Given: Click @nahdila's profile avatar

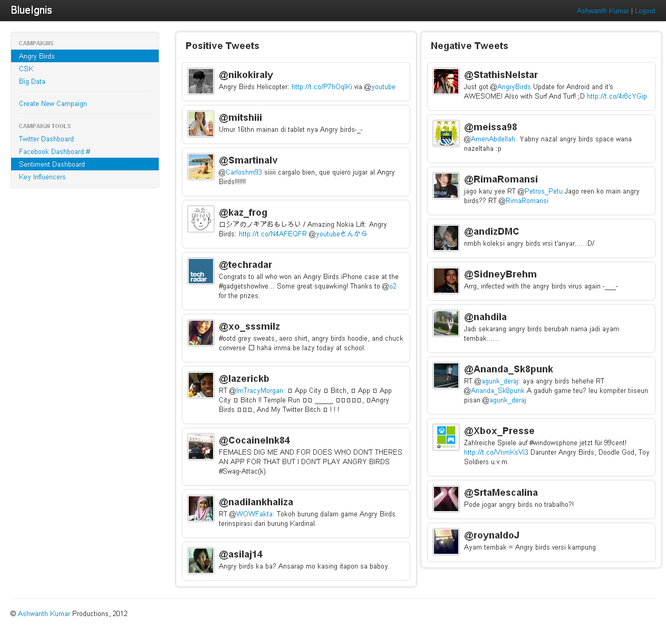Looking at the screenshot, I should click(x=446, y=323).
